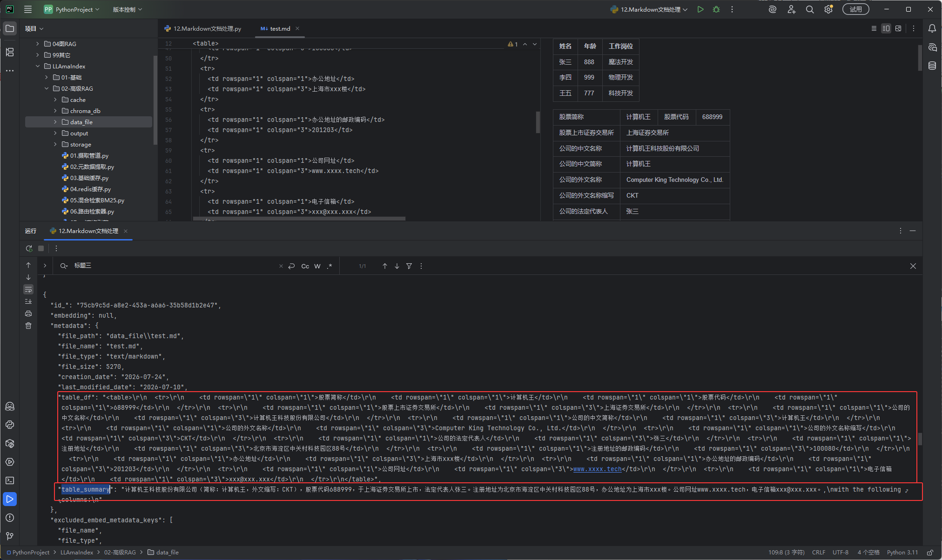Image resolution: width=942 pixels, height=560 pixels.
Task: Toggle read-only lock in status bar
Action: [x=930, y=553]
